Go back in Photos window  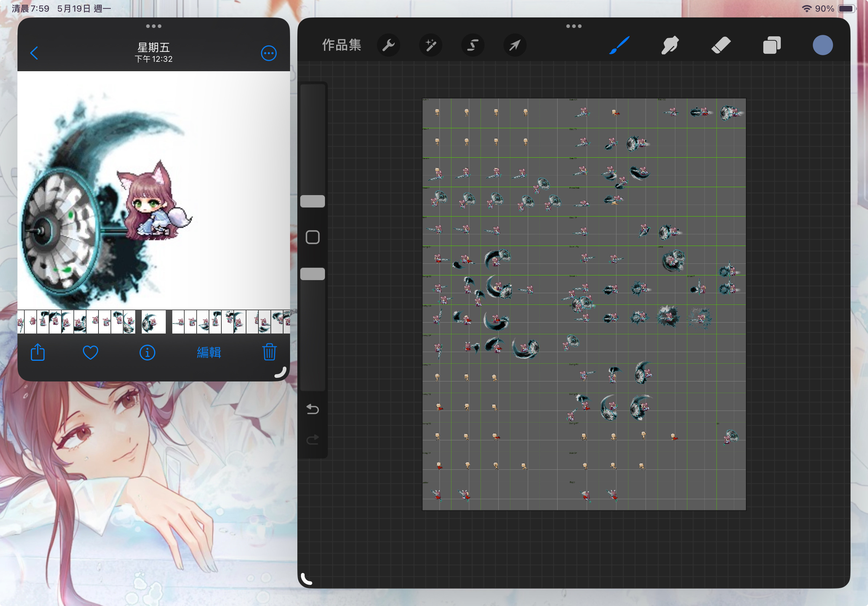pyautogui.click(x=34, y=53)
